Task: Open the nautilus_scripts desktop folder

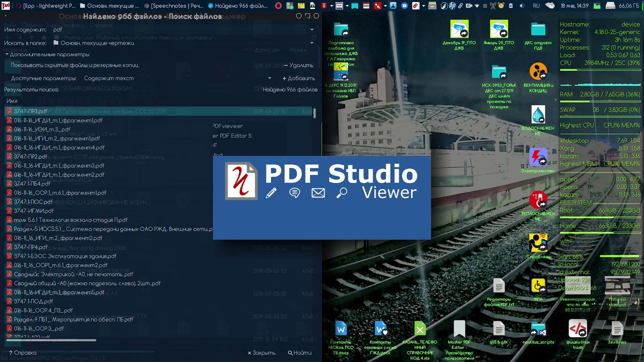Action: tap(538, 329)
